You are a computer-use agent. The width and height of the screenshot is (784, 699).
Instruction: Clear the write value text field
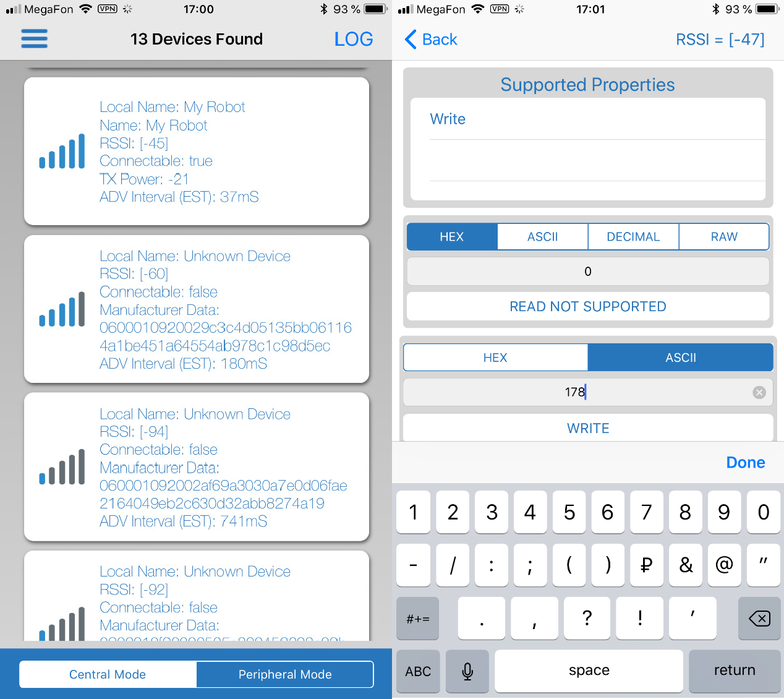(x=759, y=392)
